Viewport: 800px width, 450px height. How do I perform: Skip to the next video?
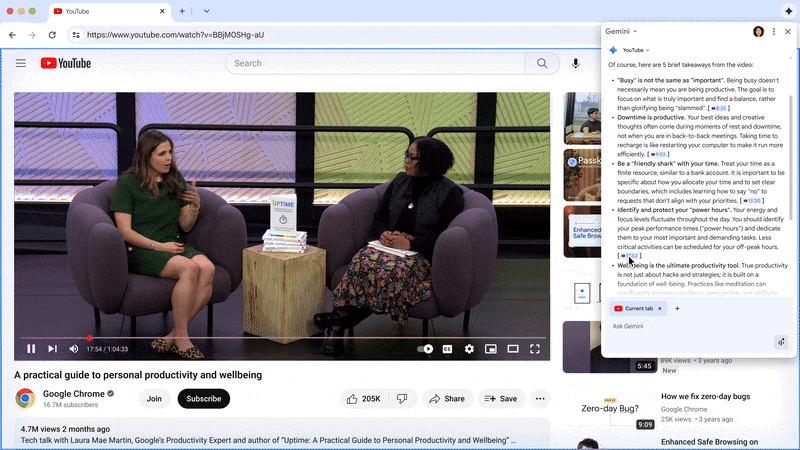[52, 349]
